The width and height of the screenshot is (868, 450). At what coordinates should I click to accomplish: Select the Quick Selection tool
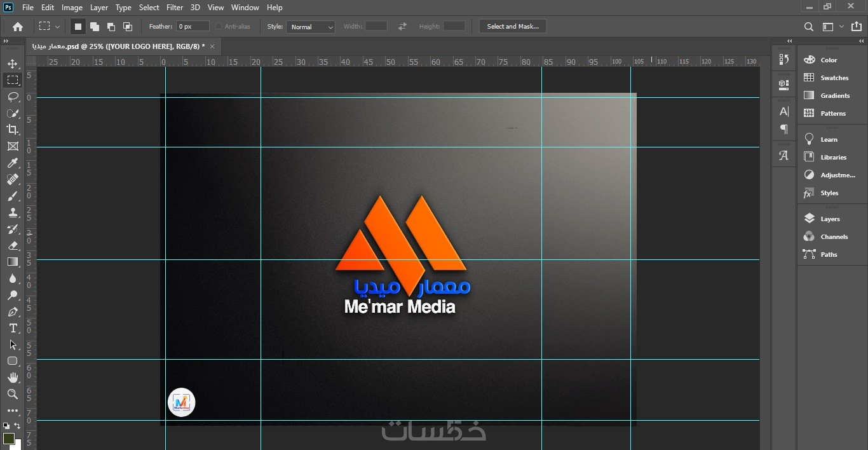(x=13, y=113)
